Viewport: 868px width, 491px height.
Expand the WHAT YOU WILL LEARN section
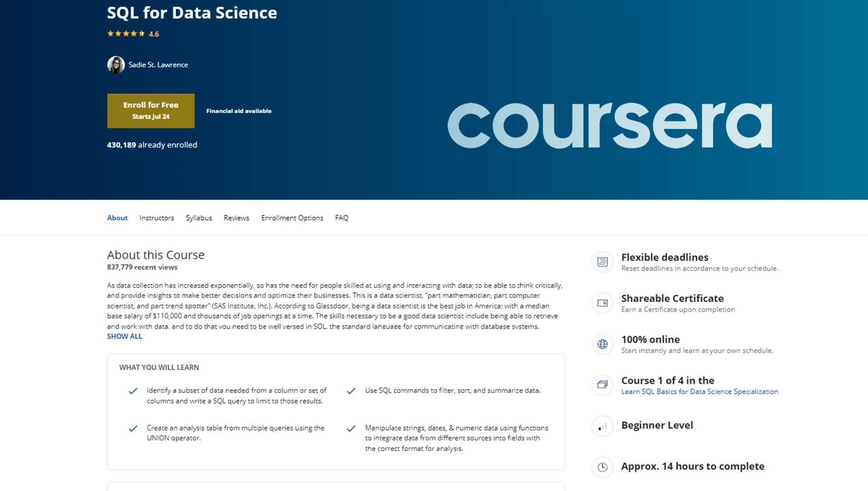(159, 367)
